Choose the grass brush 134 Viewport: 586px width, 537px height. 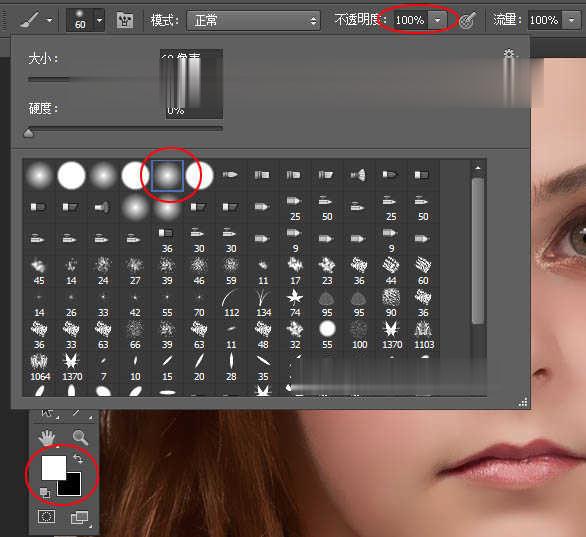263,303
